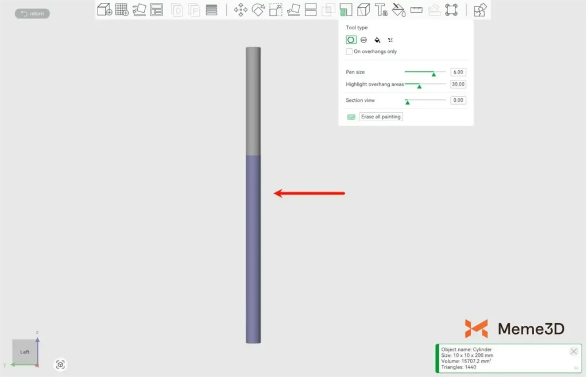Click the return button

point(32,13)
